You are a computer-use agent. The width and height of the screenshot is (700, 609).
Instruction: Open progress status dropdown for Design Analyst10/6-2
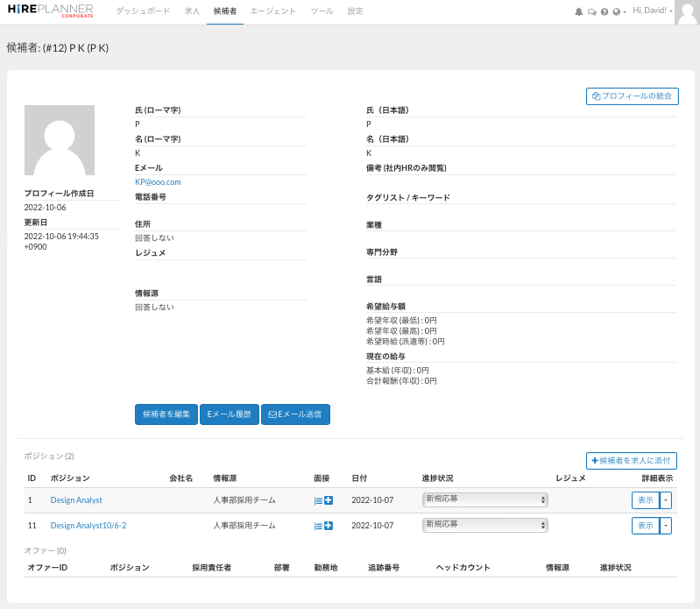click(484, 525)
